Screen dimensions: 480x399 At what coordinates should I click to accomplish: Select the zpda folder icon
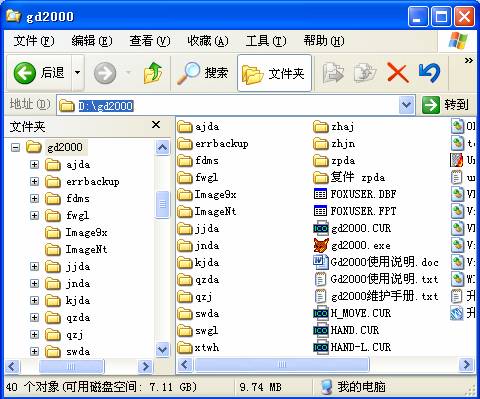321,160
